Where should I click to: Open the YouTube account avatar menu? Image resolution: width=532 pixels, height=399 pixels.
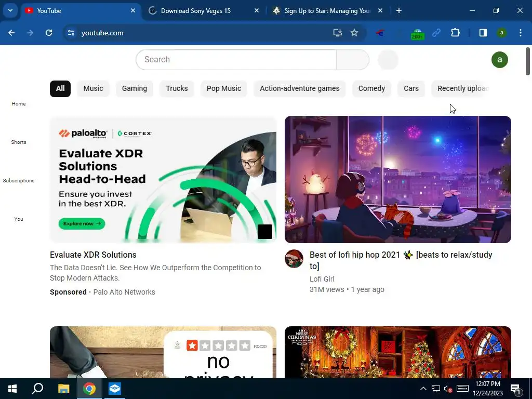pos(499,60)
